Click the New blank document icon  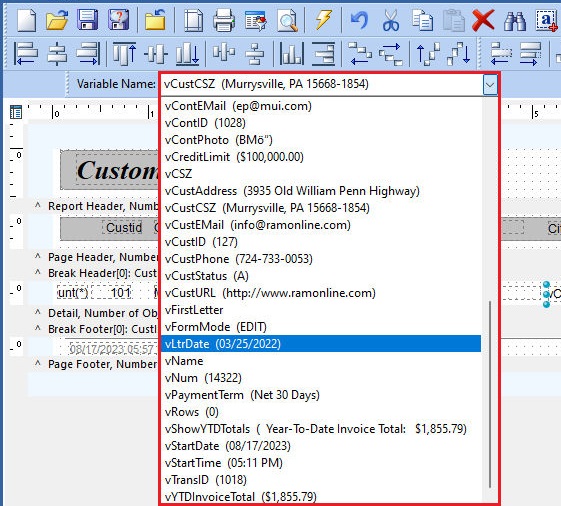pos(26,20)
